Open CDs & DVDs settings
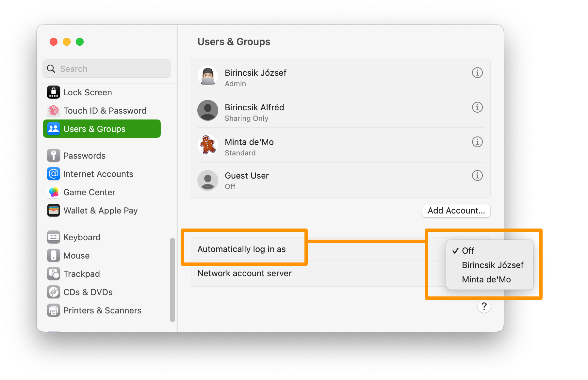 (x=102, y=292)
